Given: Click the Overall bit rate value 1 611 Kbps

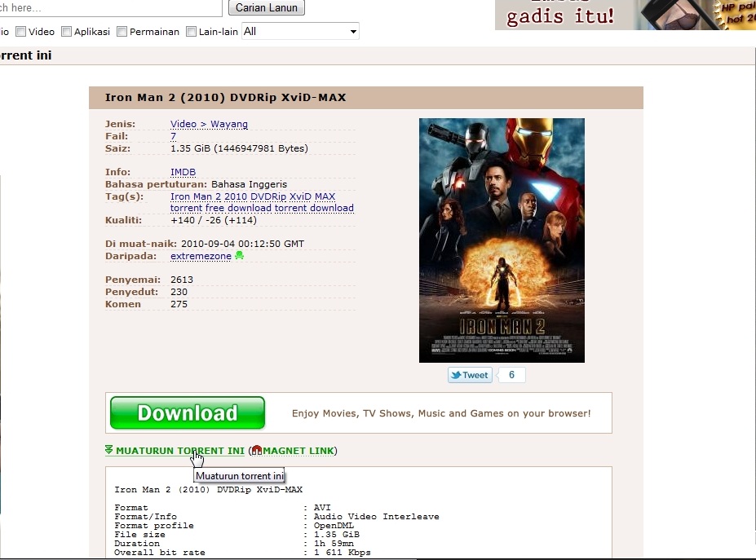Looking at the screenshot, I should click(343, 553).
